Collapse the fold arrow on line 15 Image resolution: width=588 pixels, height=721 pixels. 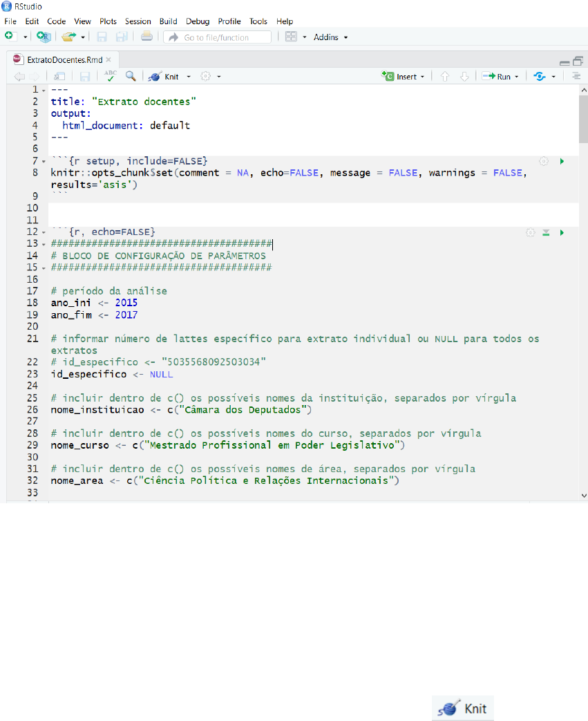point(44,268)
